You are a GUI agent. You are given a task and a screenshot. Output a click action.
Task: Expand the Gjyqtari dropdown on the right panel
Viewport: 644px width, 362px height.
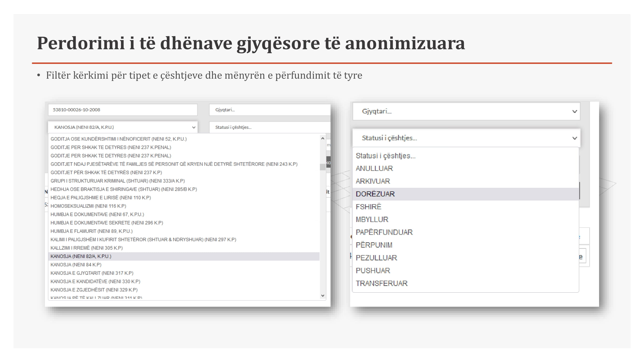click(466, 111)
